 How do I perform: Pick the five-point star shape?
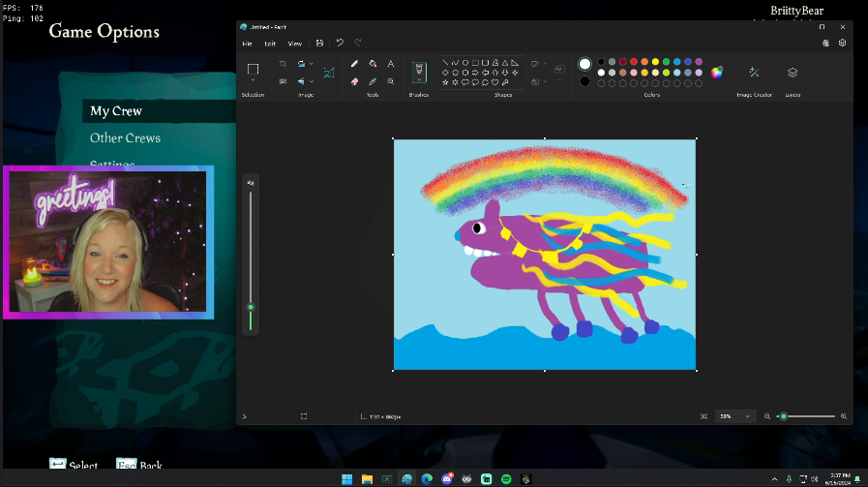tap(445, 82)
